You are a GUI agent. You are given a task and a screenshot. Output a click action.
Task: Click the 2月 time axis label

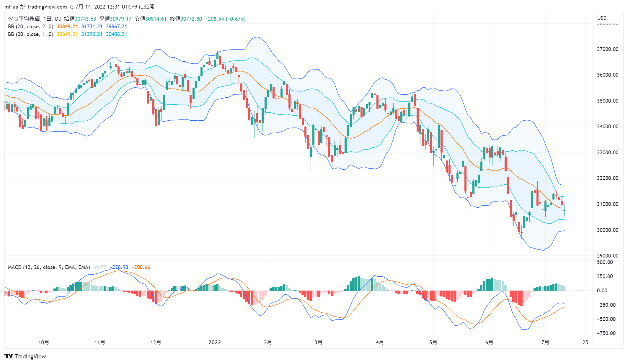[x=268, y=342]
